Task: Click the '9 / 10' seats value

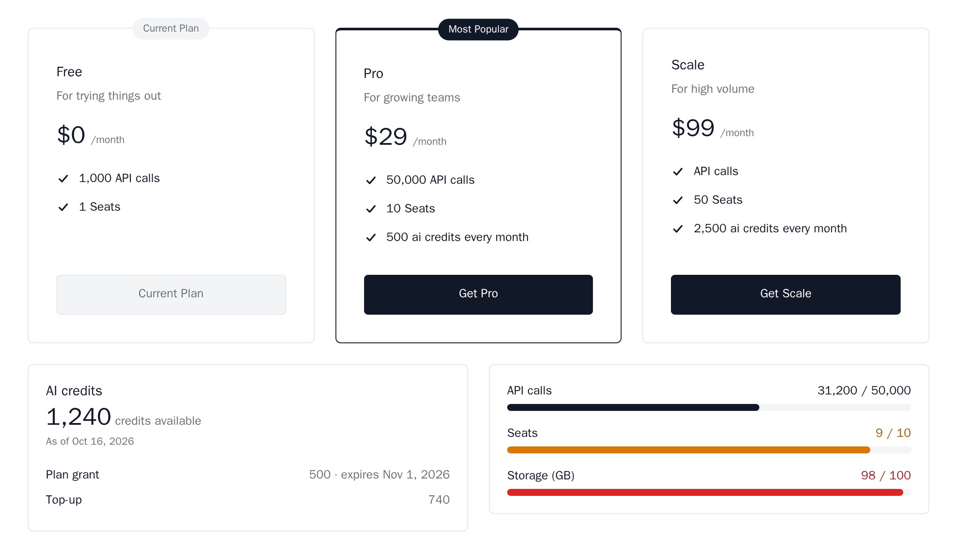Action: [893, 433]
